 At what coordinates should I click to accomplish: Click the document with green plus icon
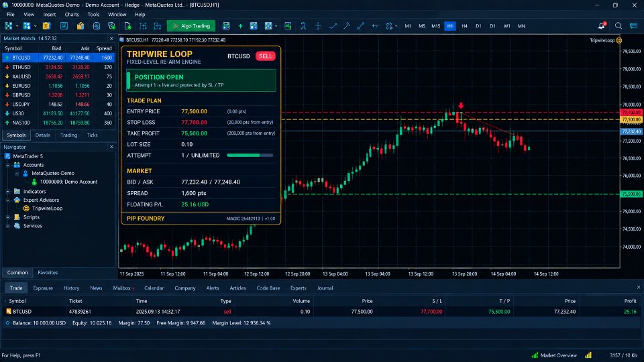click(x=127, y=26)
